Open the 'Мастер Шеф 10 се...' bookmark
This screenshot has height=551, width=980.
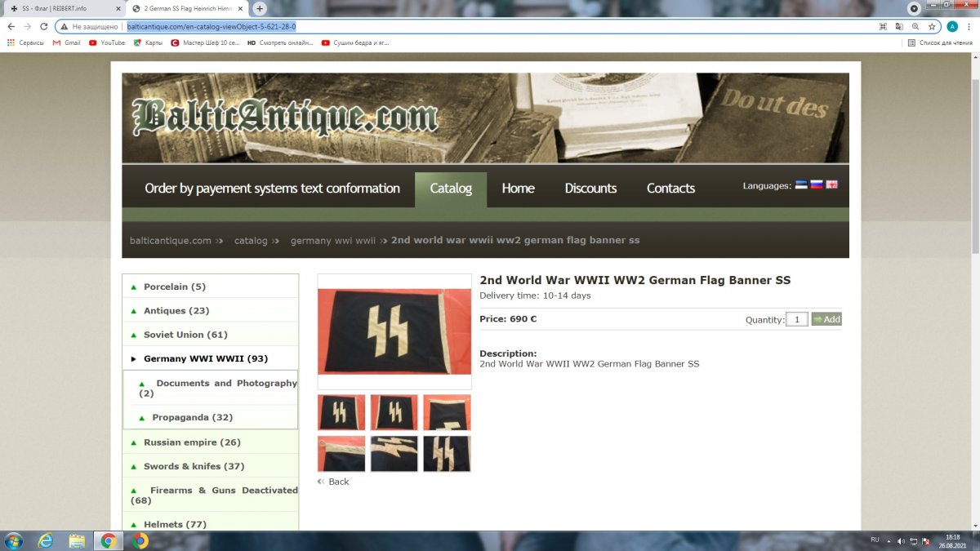205,42
